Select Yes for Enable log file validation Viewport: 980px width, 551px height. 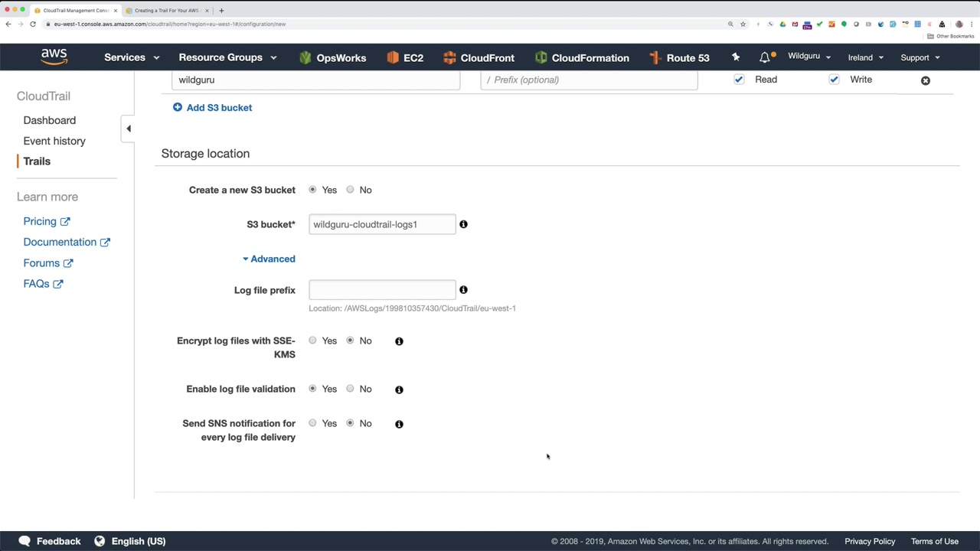click(312, 389)
